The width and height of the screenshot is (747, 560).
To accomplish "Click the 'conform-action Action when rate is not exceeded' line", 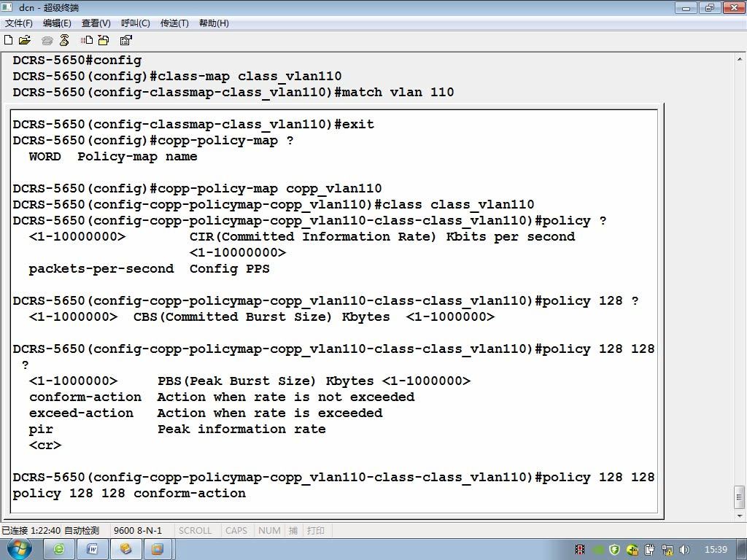I will point(222,397).
